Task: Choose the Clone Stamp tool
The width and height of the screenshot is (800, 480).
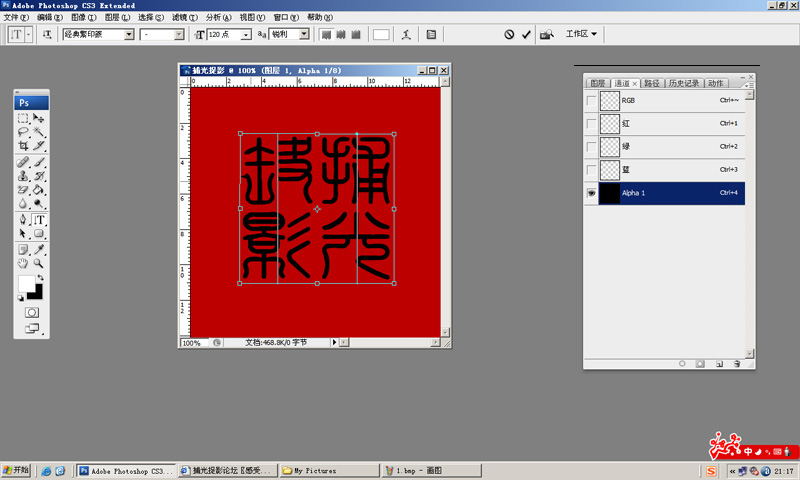Action: pos(23,175)
